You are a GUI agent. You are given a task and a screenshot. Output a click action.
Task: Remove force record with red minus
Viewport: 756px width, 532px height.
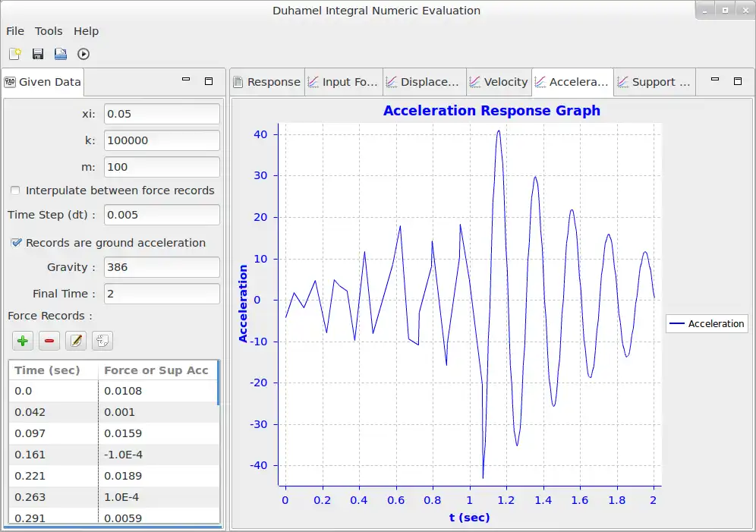pos(49,341)
